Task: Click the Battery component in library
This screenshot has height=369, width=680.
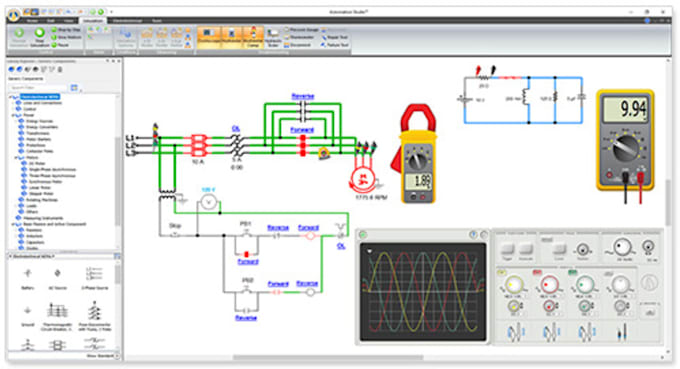Action: coord(27,278)
